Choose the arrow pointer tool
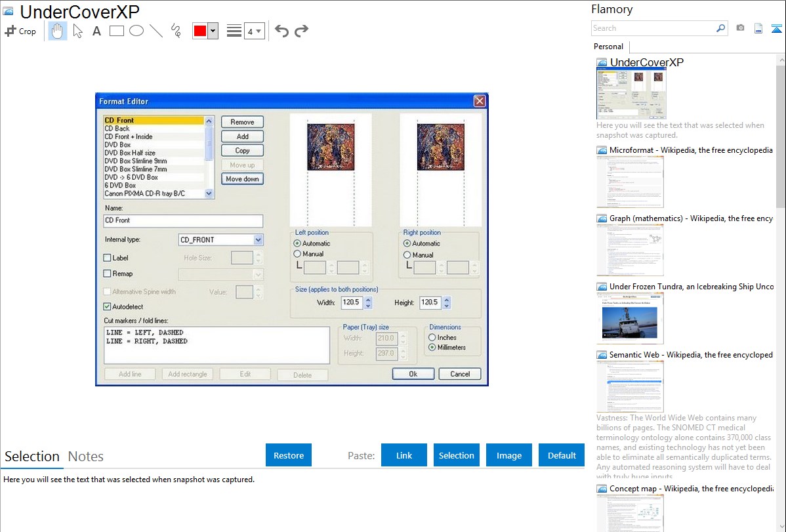This screenshot has width=786, height=532. click(78, 31)
